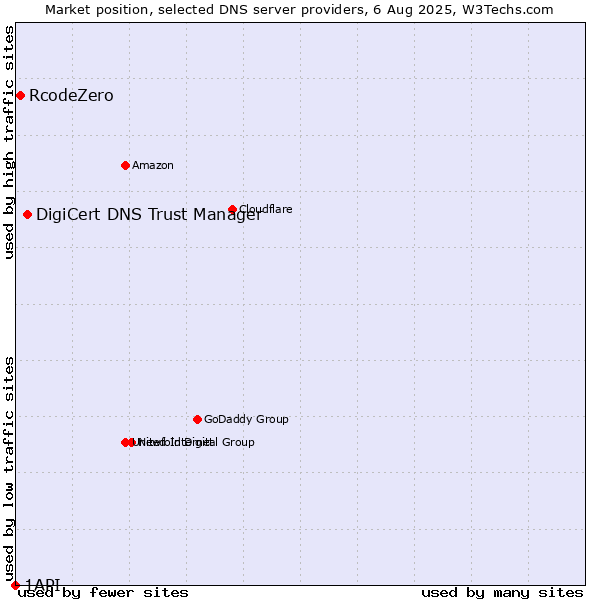The height and width of the screenshot is (600, 600).
Task: Click 'used by high traffic sites' axis label
Action: (x=9, y=142)
